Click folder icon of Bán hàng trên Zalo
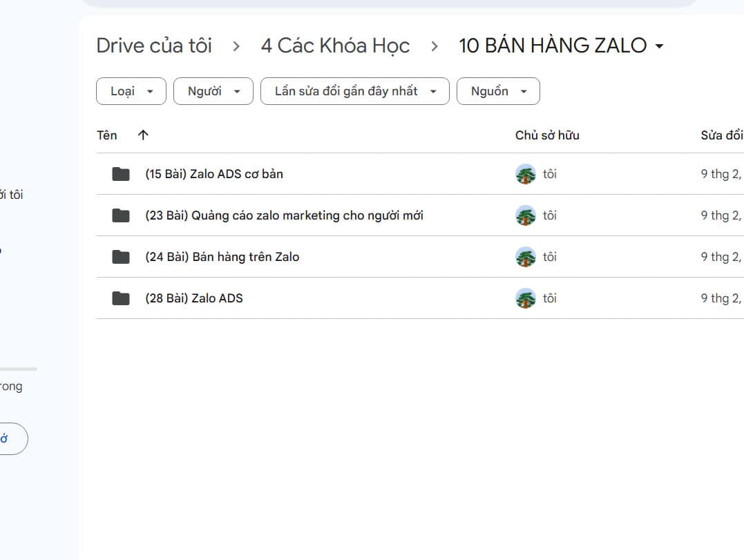744x560 pixels. click(121, 257)
